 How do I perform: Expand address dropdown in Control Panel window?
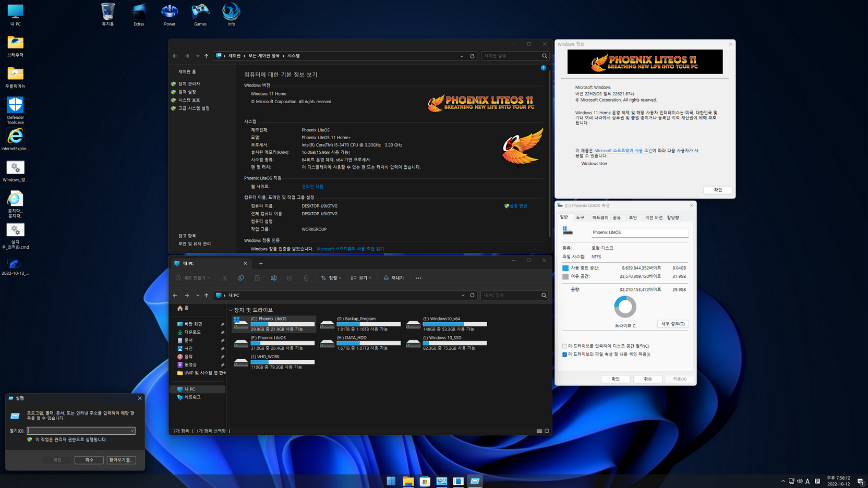[x=462, y=56]
